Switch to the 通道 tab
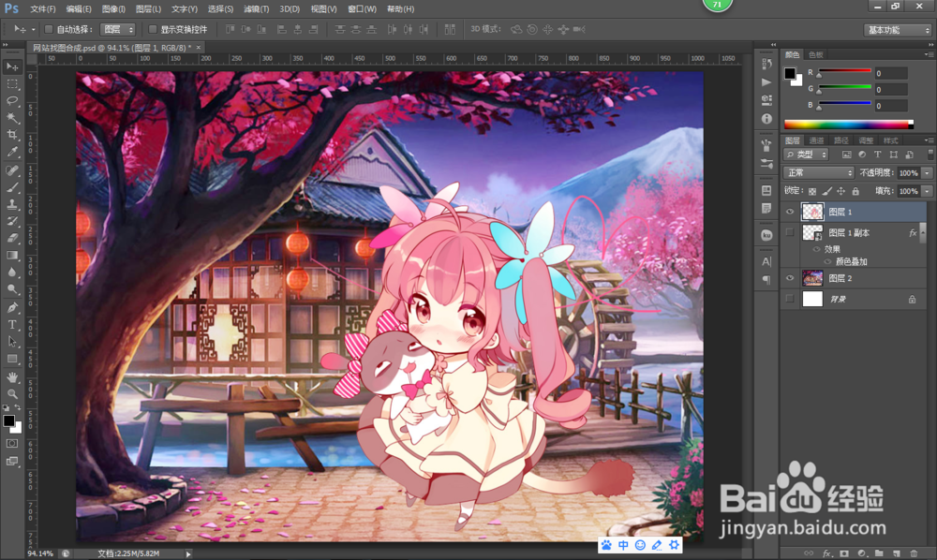The image size is (937, 560). coord(816,140)
